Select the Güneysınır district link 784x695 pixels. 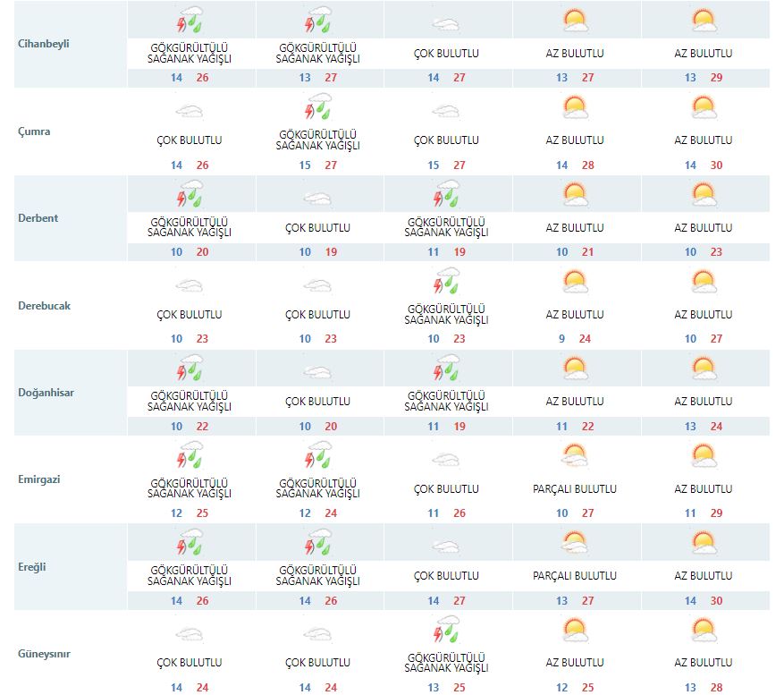[x=44, y=654]
